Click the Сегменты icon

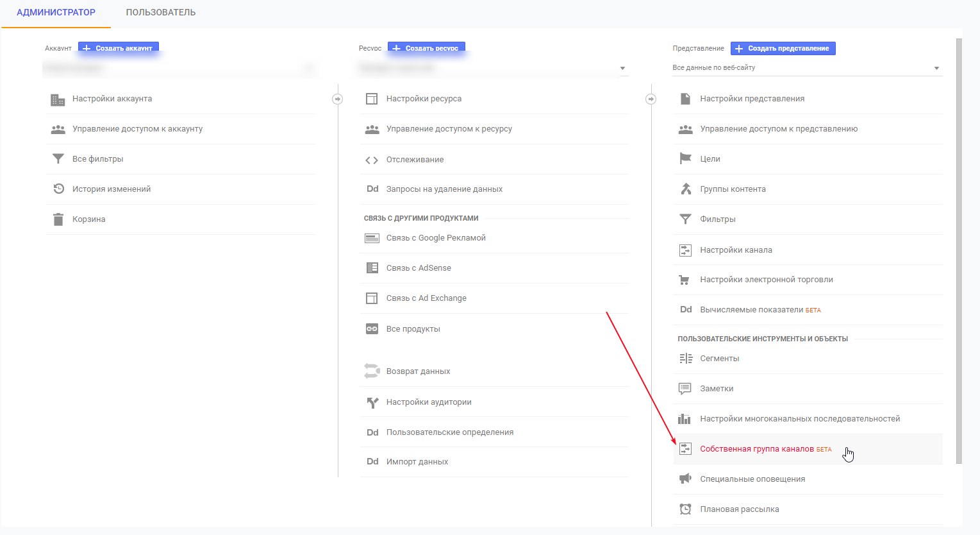point(685,359)
